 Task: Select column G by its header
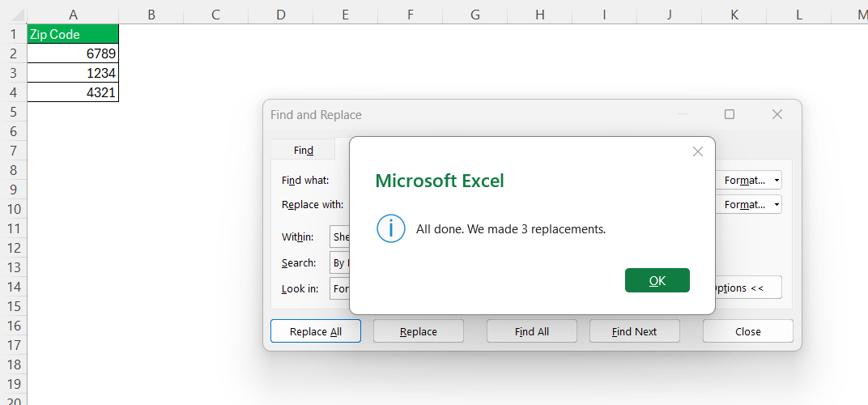coord(475,15)
